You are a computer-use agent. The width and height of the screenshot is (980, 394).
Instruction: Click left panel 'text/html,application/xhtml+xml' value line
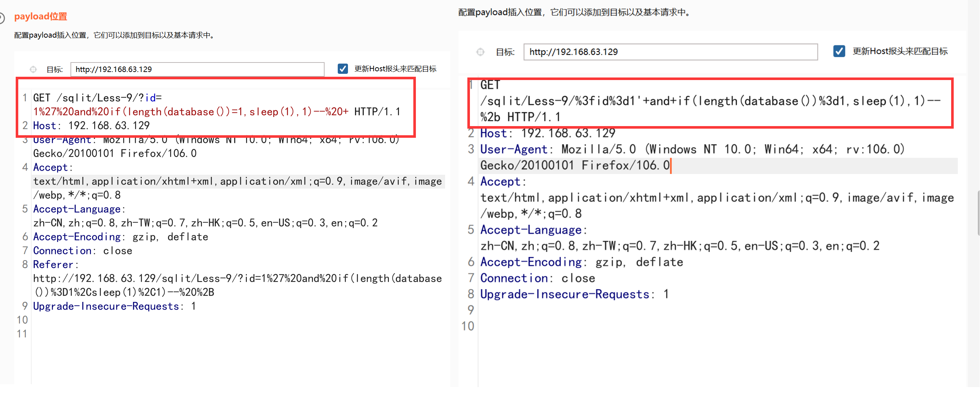point(237,182)
